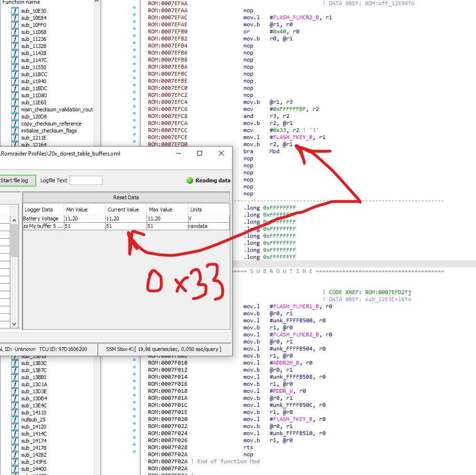Click address ROM:0007F028 with rts

tap(168, 447)
